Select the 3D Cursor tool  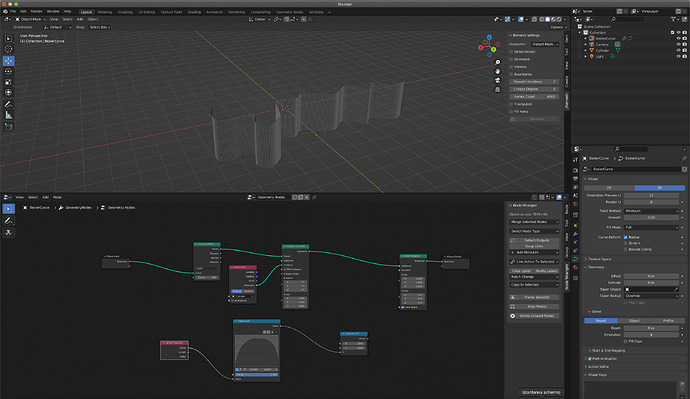point(8,49)
